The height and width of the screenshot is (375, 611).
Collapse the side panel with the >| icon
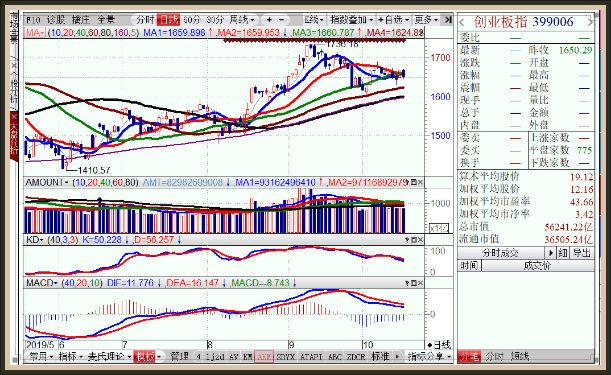pyautogui.click(x=448, y=19)
